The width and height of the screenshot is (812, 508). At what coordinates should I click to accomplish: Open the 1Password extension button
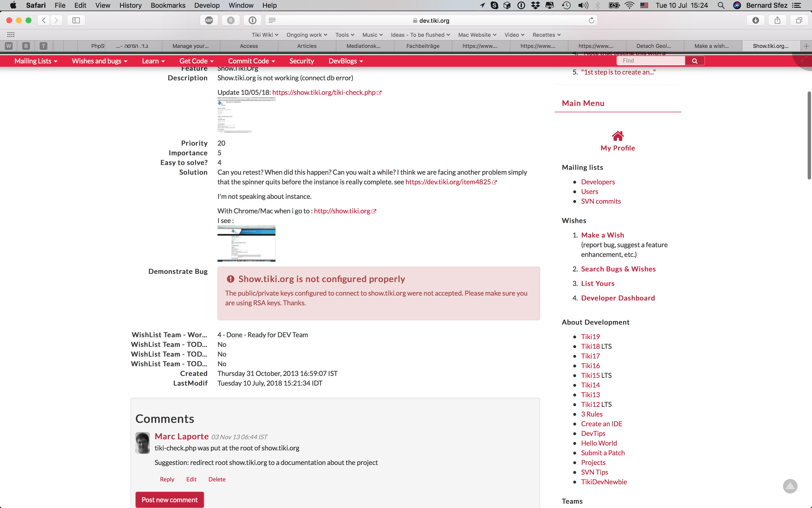click(x=253, y=21)
